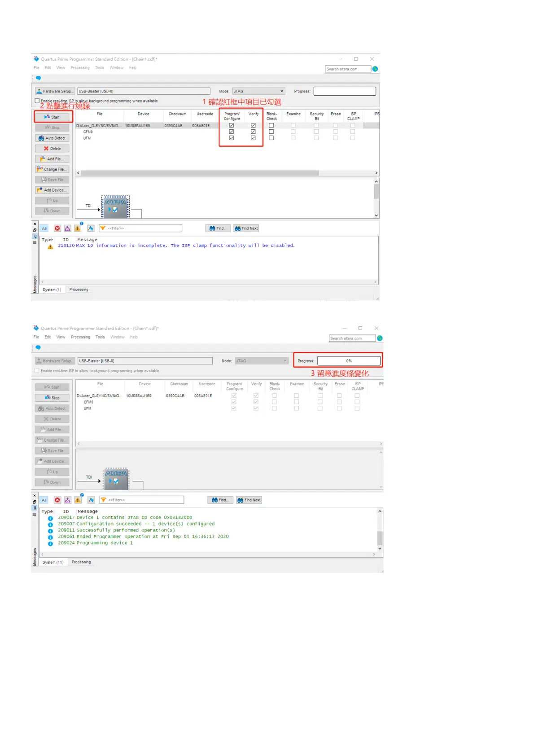Screen dimensions: 534x756
Task: Open Help menu in upper Programmer window
Action: (133, 68)
